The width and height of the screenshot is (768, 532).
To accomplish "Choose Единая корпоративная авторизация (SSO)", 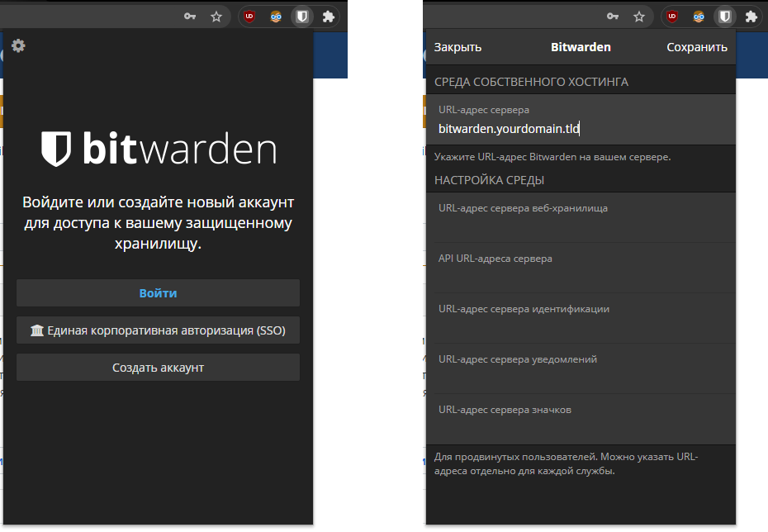I will pos(158,330).
